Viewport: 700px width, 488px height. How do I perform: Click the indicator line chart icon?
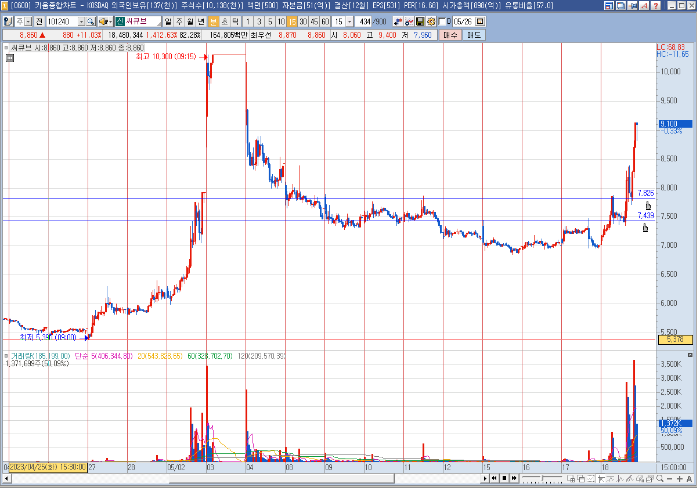click(409, 21)
